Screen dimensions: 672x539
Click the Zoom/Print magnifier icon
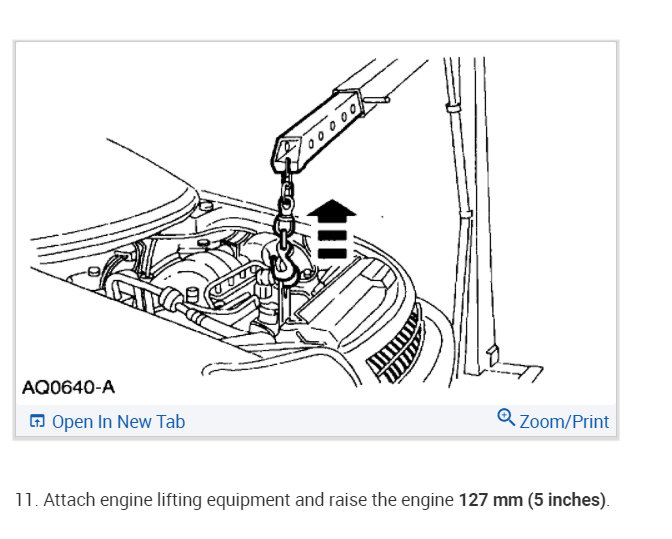506,417
